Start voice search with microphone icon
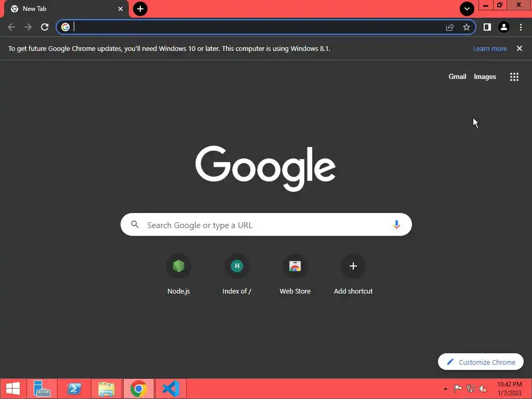 click(x=396, y=224)
